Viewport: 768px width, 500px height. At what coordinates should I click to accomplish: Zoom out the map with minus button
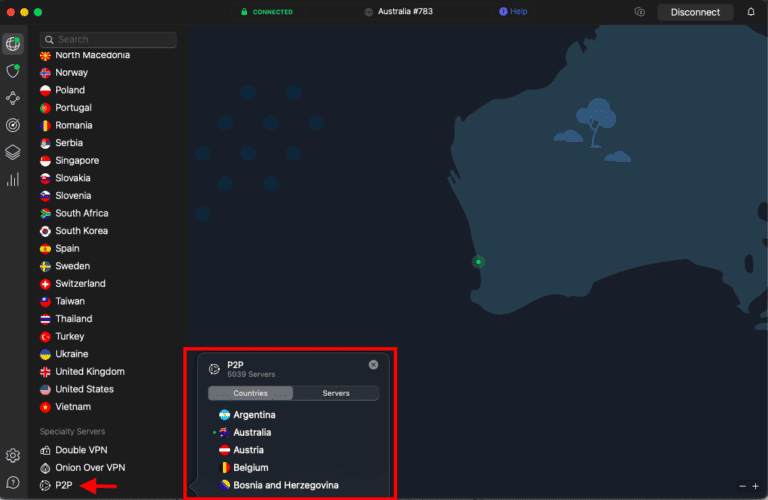click(742, 486)
